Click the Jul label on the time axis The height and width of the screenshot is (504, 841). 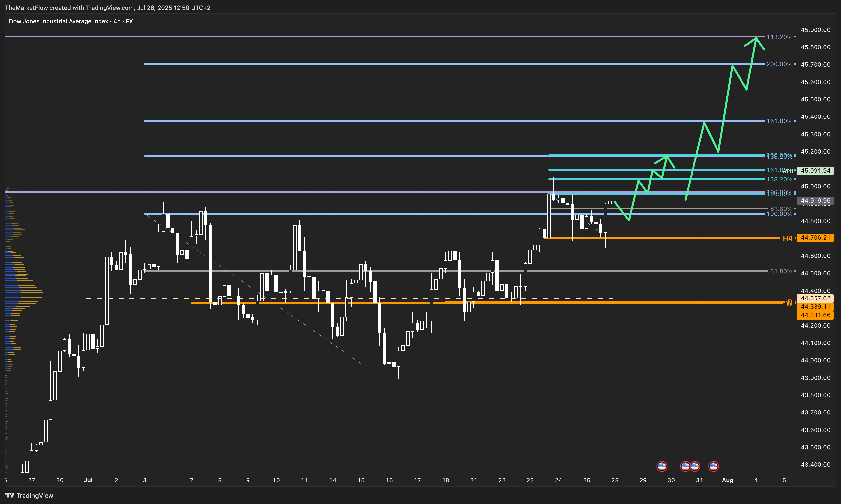(x=88, y=480)
